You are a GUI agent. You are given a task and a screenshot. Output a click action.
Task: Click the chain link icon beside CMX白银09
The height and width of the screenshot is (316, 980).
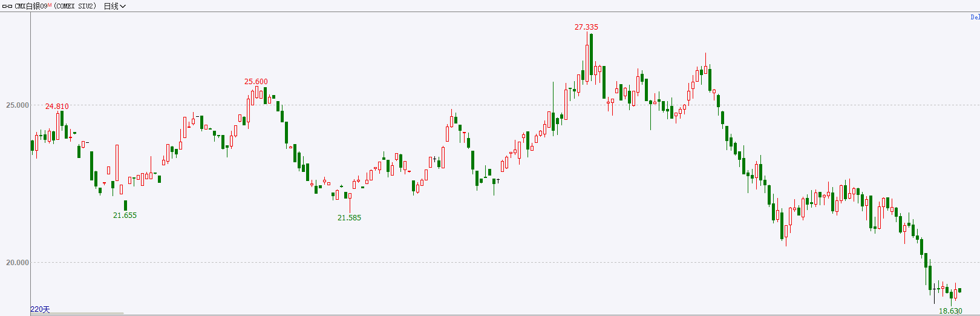point(7,6)
